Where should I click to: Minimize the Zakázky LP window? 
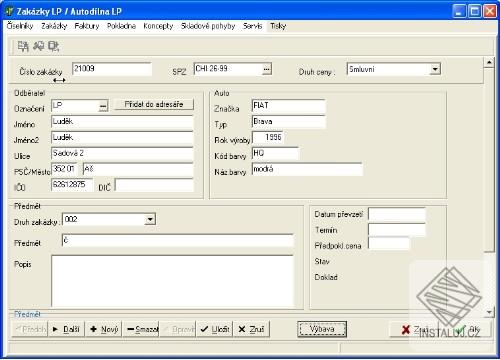pyautogui.click(x=460, y=11)
